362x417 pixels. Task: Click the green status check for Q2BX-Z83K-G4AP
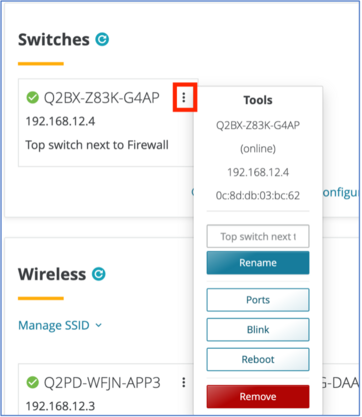(33, 98)
